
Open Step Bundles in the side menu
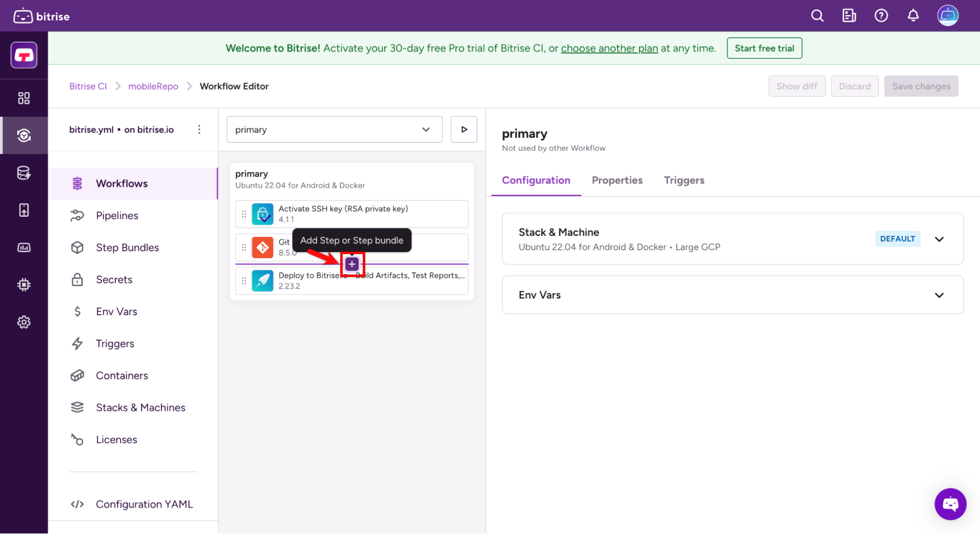coord(133,248)
